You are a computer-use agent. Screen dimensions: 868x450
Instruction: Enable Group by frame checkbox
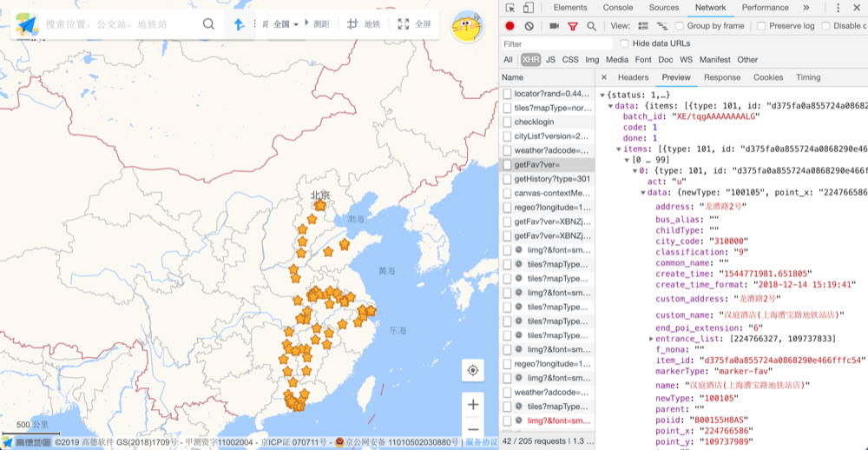click(680, 25)
